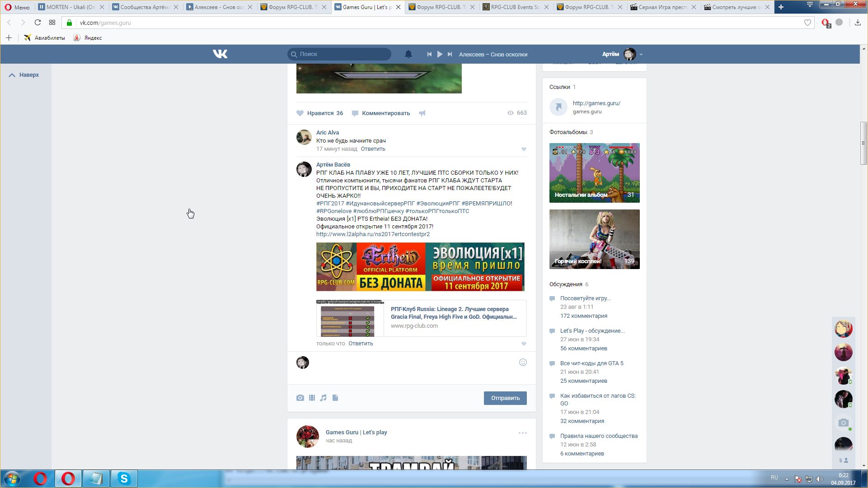
Task: Open the VK logo home link
Action: point(220,54)
